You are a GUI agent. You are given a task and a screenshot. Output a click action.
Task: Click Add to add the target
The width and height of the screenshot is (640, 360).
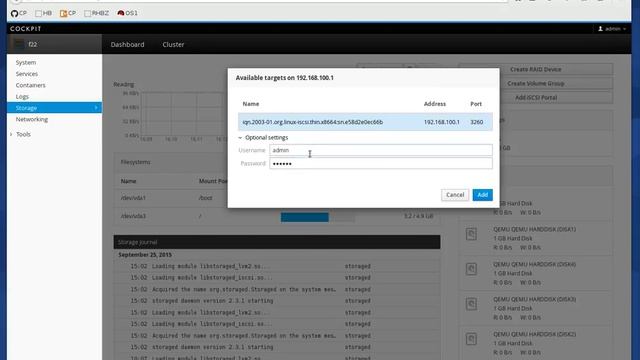482,195
